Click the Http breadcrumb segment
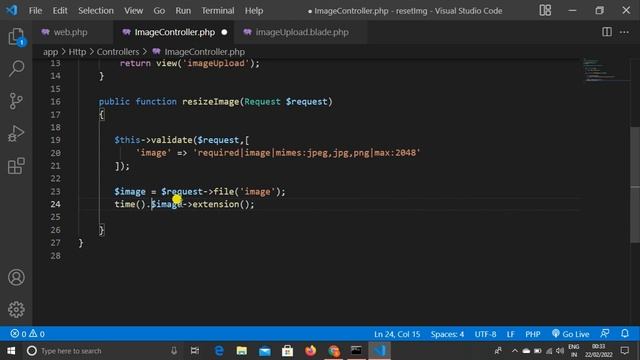Viewport: 640px width, 360px height. 77,52
